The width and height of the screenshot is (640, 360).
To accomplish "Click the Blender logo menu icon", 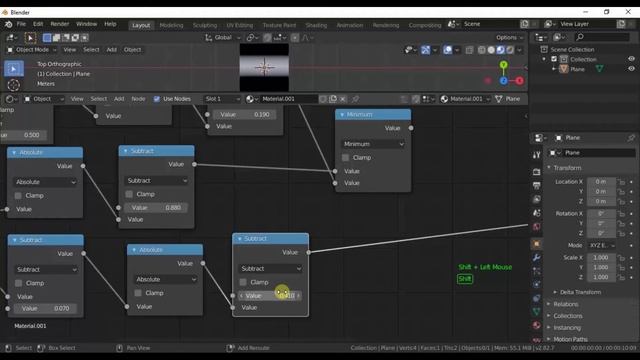I will click(x=8, y=24).
